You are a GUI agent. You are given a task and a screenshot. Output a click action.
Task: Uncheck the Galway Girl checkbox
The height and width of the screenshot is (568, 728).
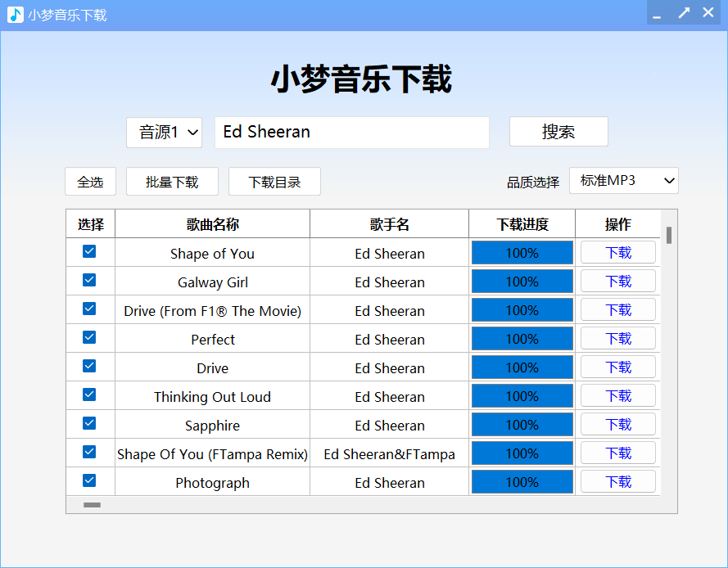pyautogui.click(x=89, y=280)
